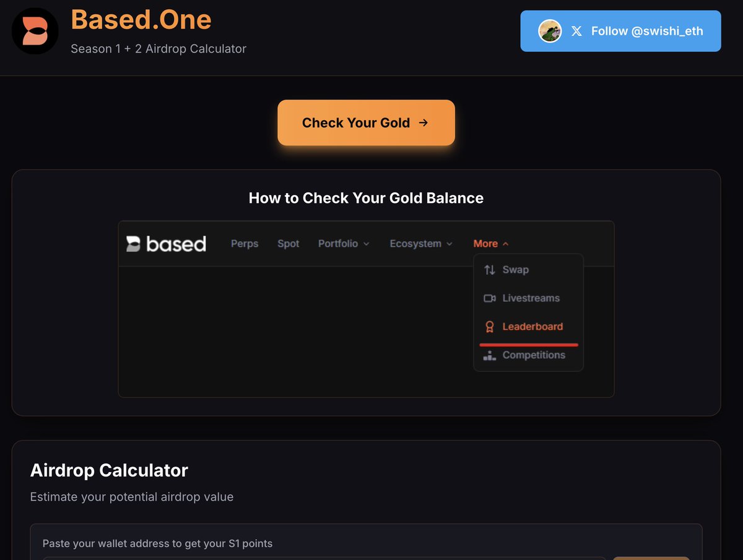The width and height of the screenshot is (743, 560).
Task: Go to the Perps tab
Action: click(x=245, y=244)
